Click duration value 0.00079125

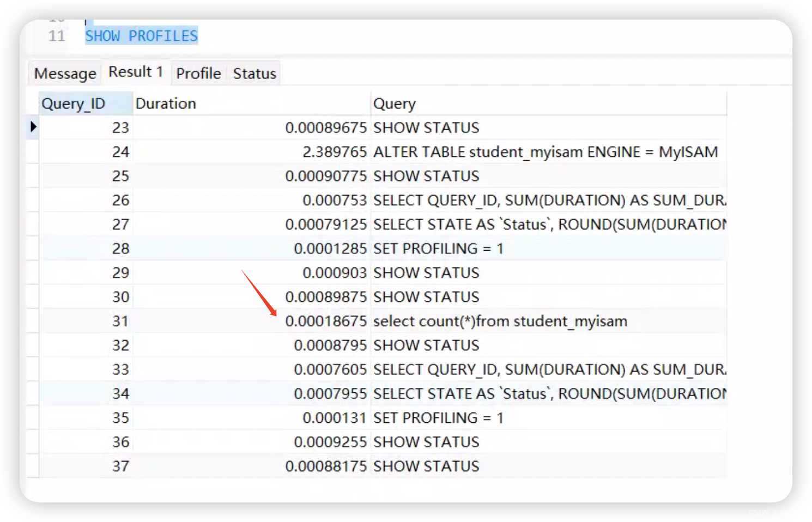coord(326,224)
